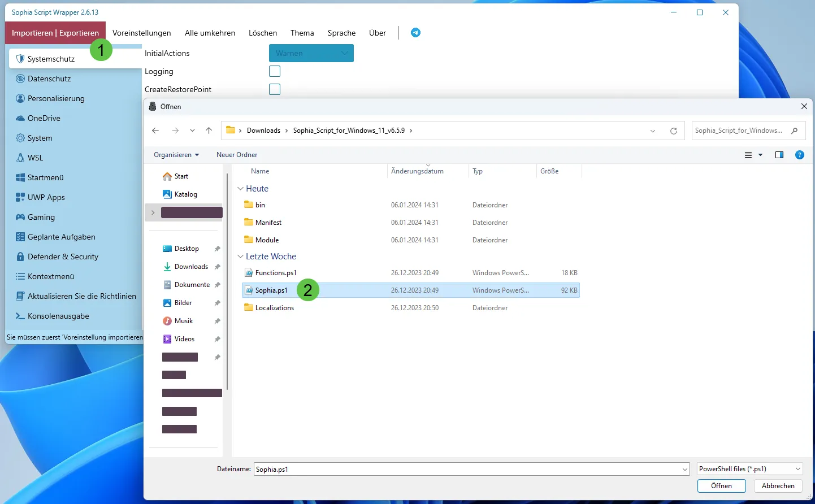Go back in the file dialog
This screenshot has height=504, width=815.
155,131
